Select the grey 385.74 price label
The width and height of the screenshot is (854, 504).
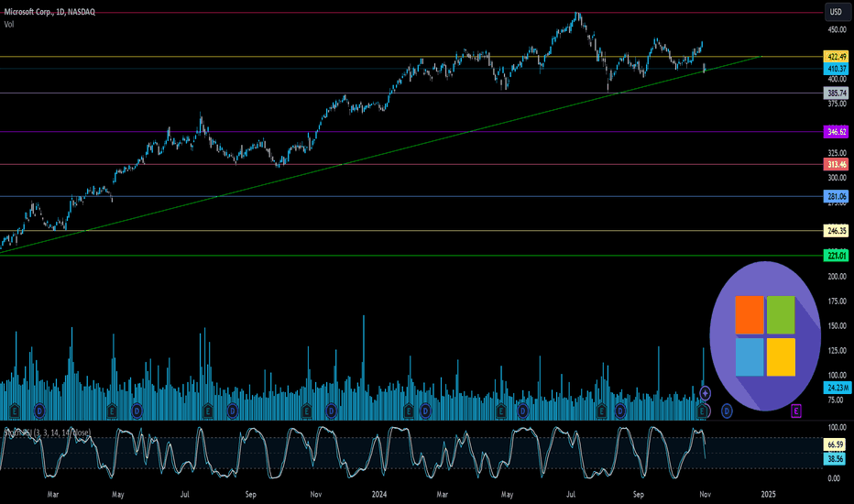(837, 93)
